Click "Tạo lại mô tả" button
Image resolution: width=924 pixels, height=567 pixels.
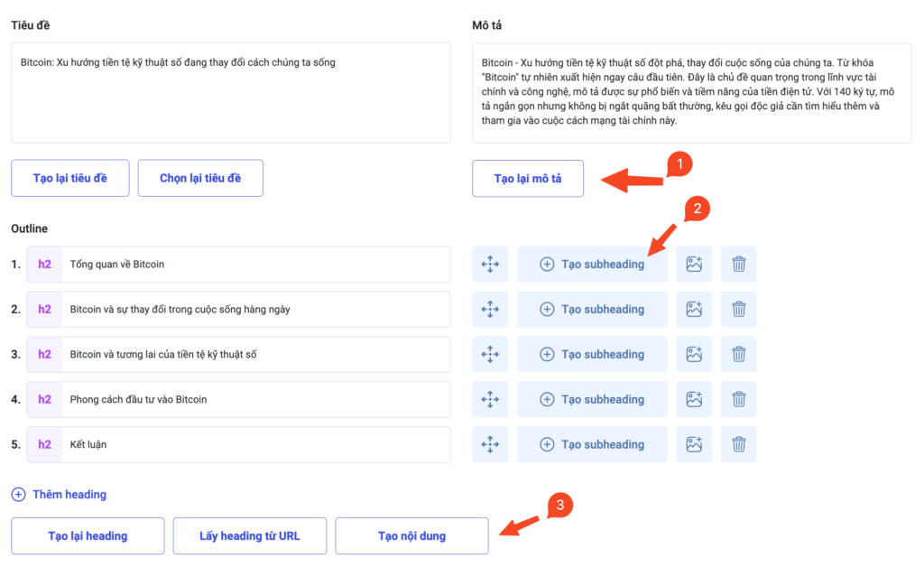pyautogui.click(x=527, y=178)
